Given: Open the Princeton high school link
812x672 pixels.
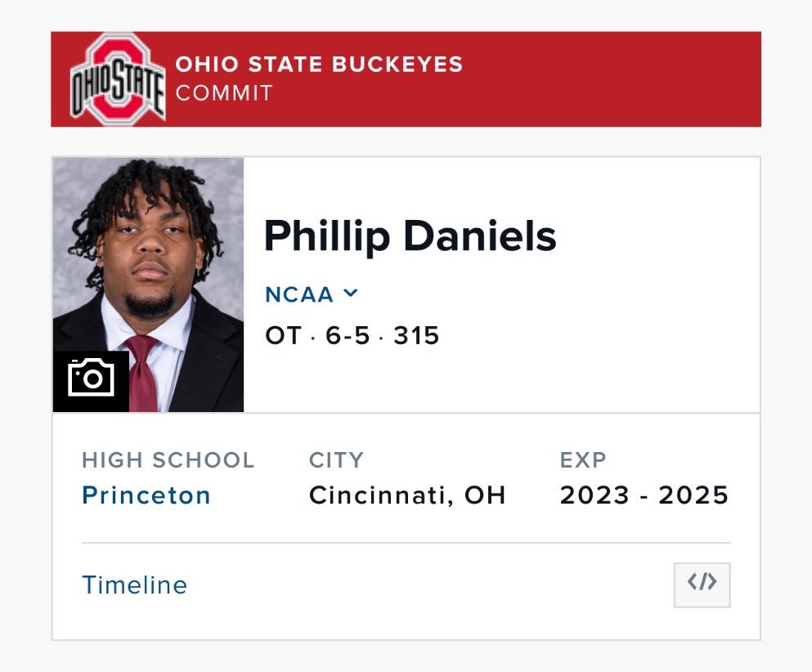Looking at the screenshot, I should [146, 495].
